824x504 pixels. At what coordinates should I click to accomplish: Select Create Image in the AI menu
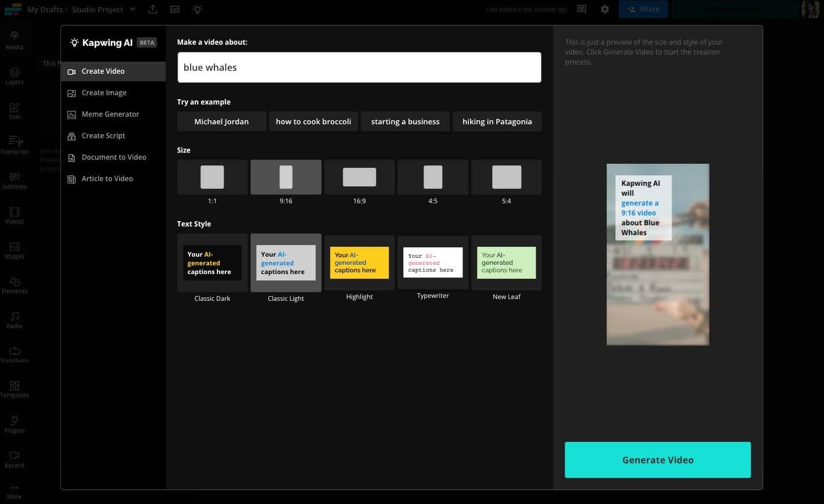(113, 93)
